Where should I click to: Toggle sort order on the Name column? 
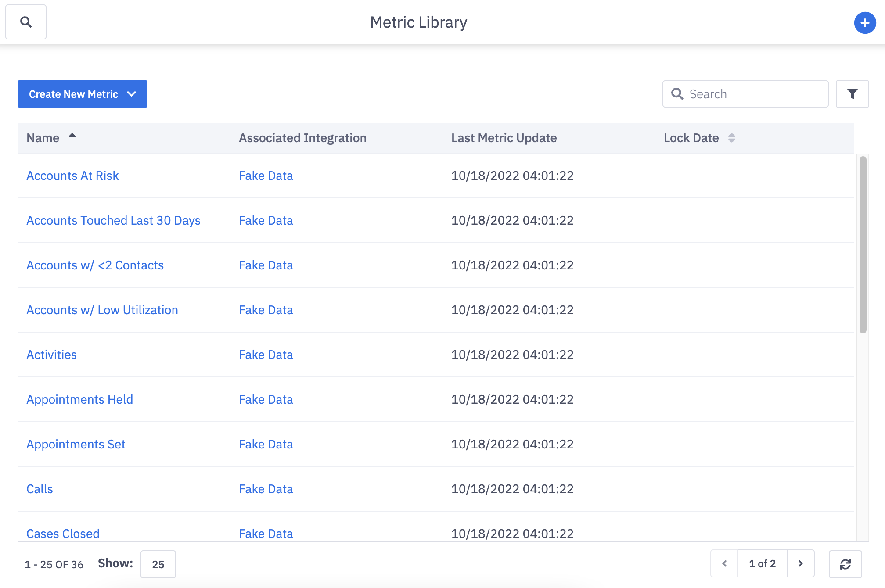click(x=43, y=138)
